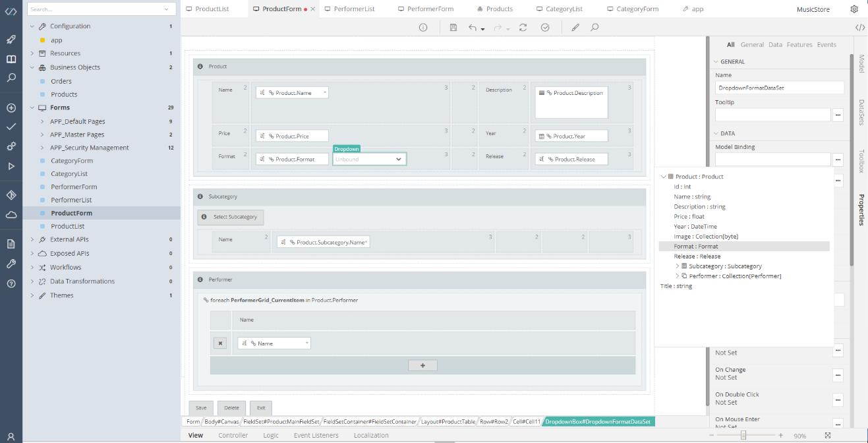Screen dimensions: 868x443
Task: Click the Save icon in the toolbar
Action: [x=453, y=28]
